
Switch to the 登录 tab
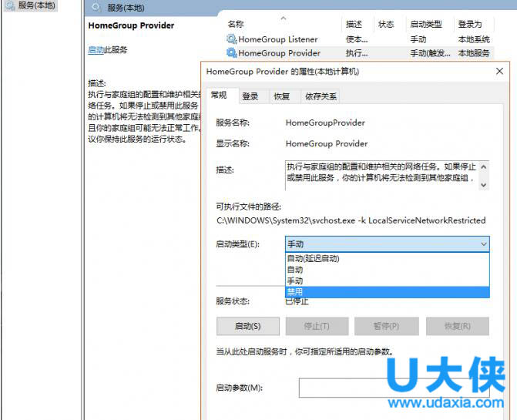point(250,96)
